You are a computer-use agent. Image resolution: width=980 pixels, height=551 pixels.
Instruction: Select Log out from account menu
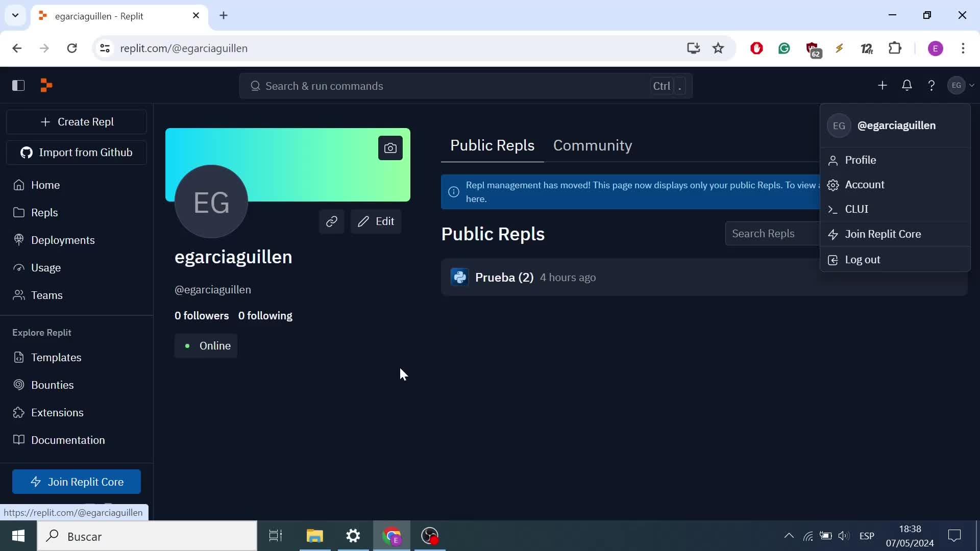862,260
